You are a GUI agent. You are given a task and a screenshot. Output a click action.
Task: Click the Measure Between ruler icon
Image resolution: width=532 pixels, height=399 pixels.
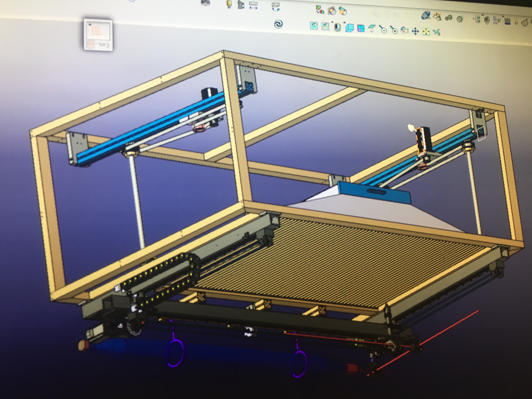pos(253,5)
